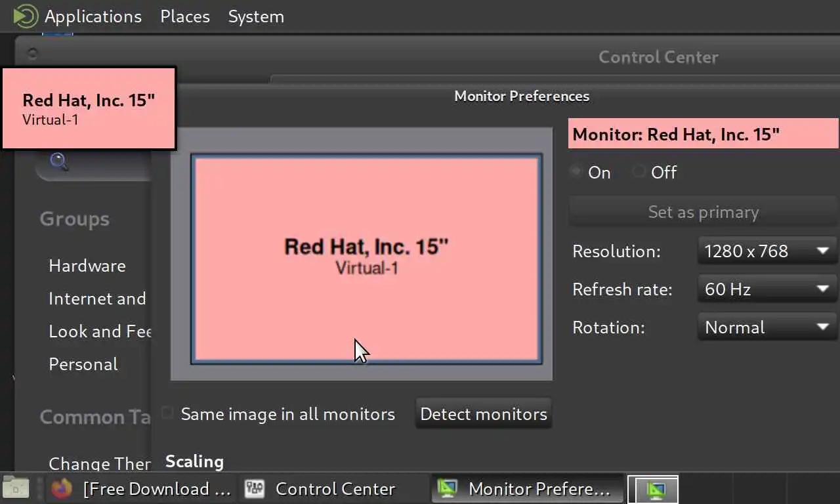Click the Firefox icon in the taskbar
Viewport: 840px width, 504px height.
pyautogui.click(x=62, y=489)
